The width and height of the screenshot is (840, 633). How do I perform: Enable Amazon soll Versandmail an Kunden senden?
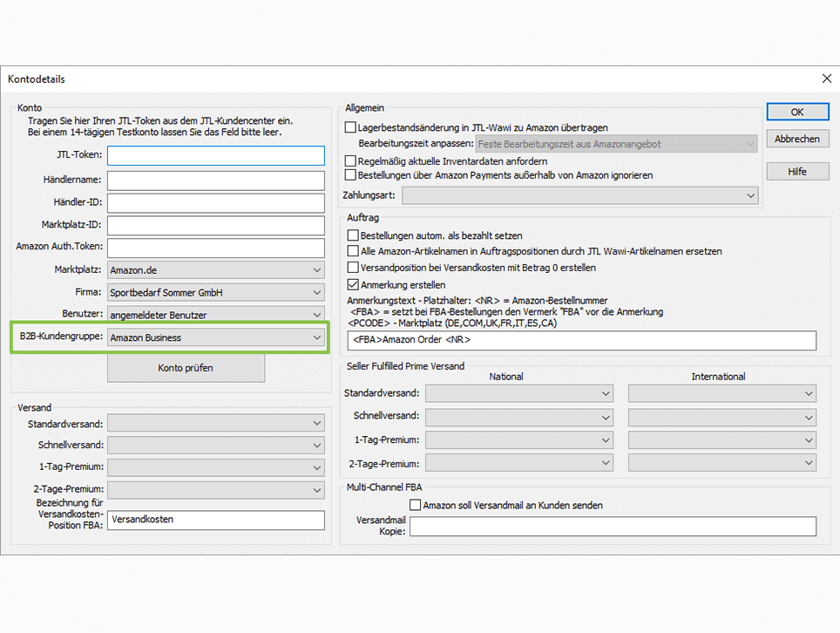click(416, 505)
